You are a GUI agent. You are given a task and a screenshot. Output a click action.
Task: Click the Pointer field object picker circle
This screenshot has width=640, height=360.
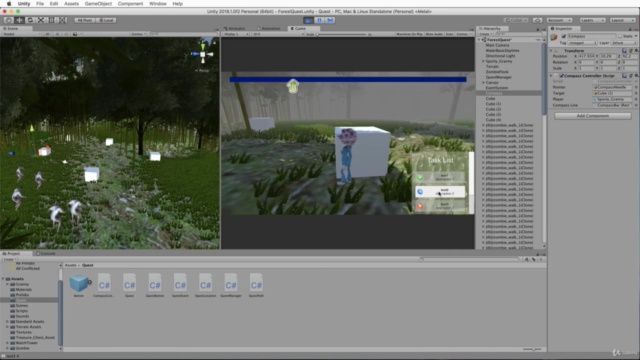pyautogui.click(x=636, y=87)
